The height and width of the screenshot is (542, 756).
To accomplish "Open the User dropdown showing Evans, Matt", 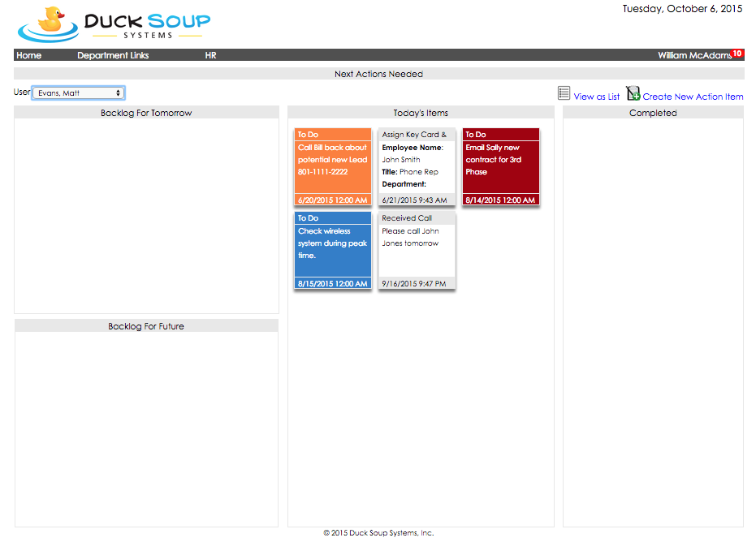I will (x=78, y=93).
